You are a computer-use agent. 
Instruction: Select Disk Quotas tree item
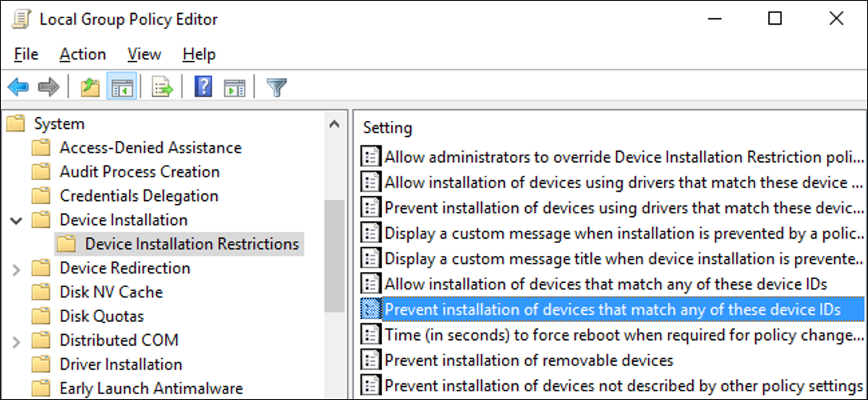[102, 316]
